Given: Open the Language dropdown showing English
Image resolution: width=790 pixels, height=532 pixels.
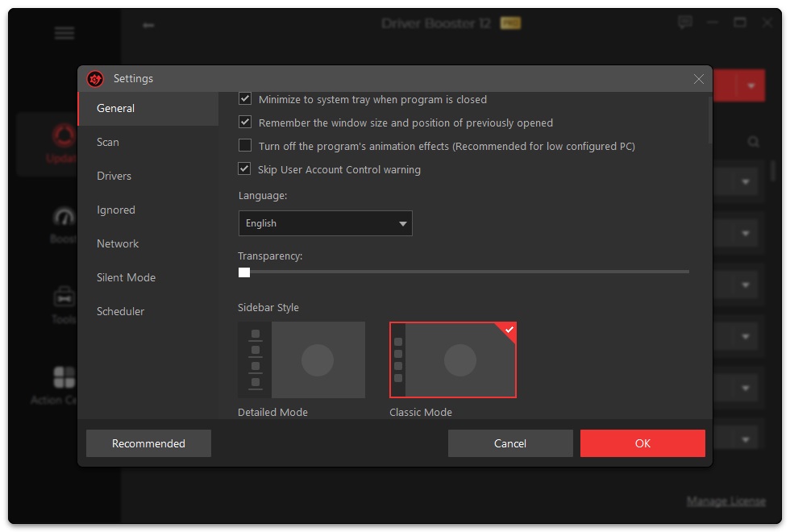Looking at the screenshot, I should [x=326, y=223].
